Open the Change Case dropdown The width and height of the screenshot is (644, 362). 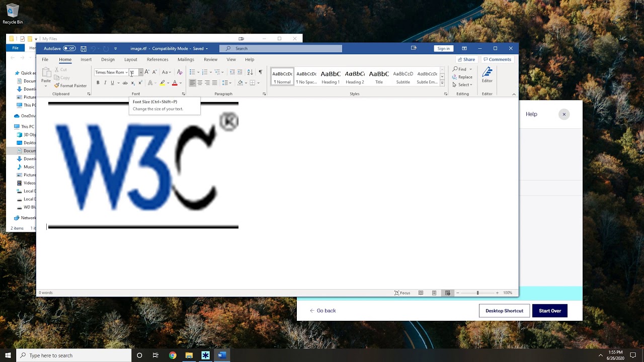pyautogui.click(x=166, y=72)
